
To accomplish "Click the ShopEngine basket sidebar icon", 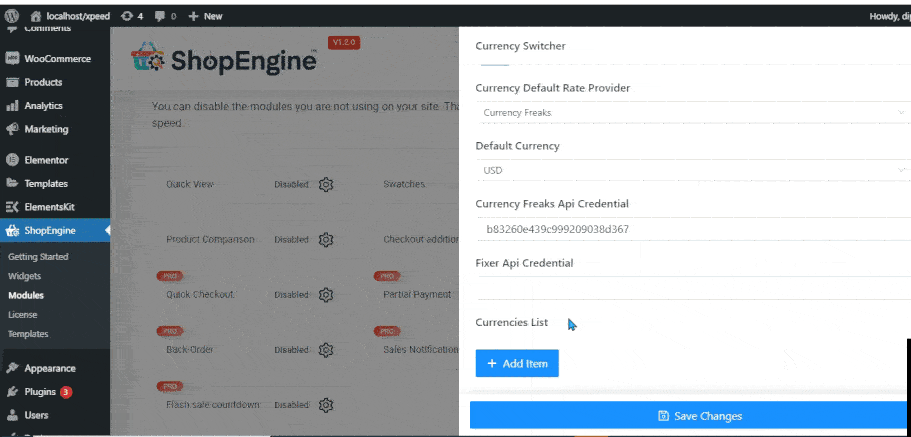I will 12,231.
